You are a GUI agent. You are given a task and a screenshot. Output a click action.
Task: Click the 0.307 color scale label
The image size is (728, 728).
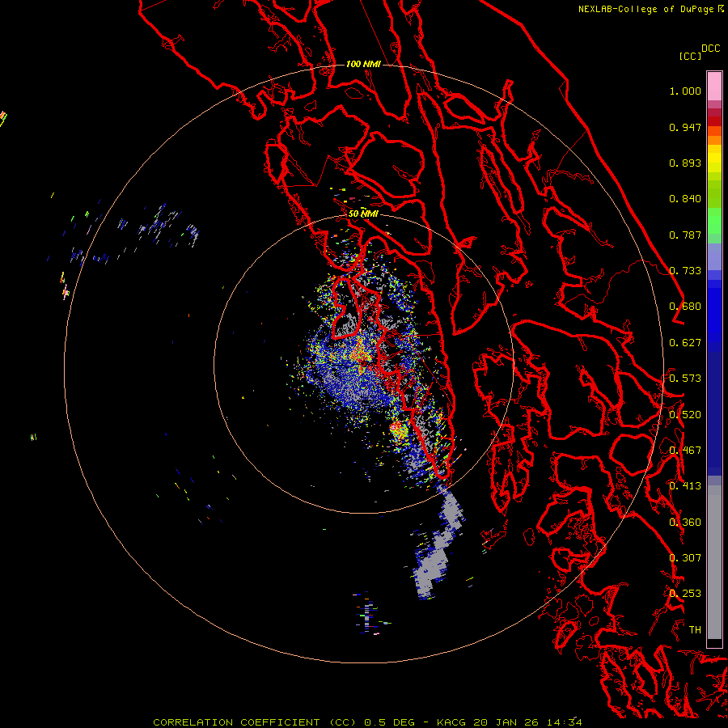[685, 558]
